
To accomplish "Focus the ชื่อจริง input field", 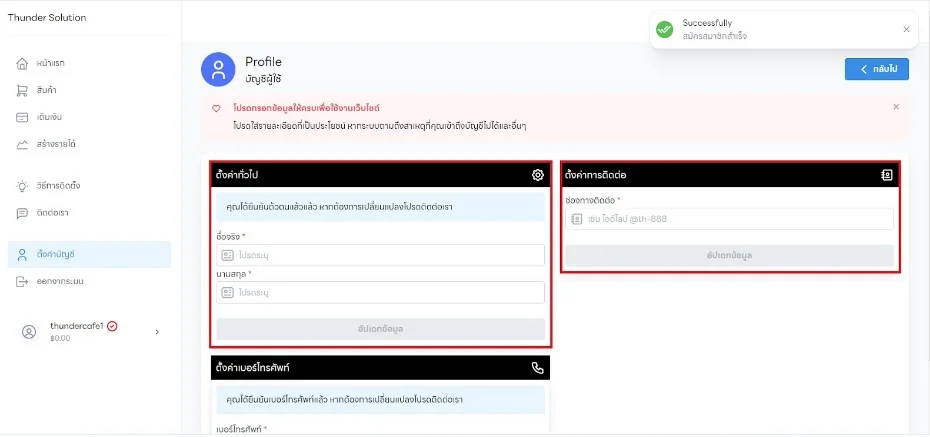I will tap(380, 256).
